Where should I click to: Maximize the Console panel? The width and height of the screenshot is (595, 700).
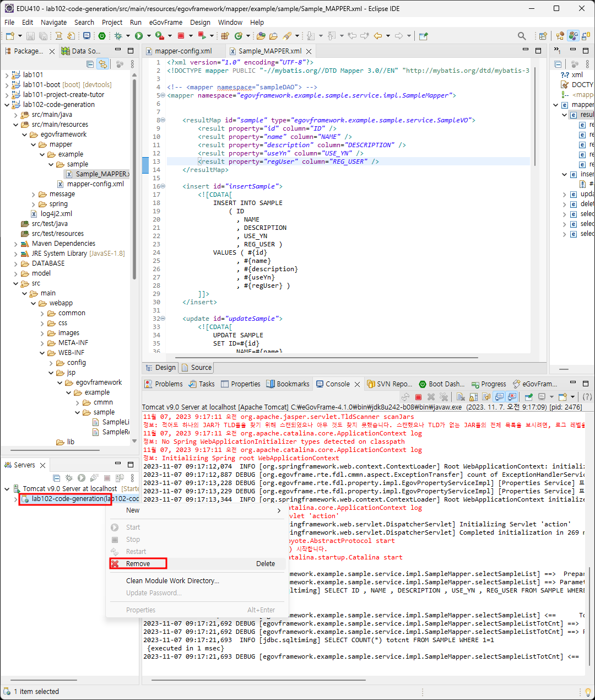click(x=586, y=383)
